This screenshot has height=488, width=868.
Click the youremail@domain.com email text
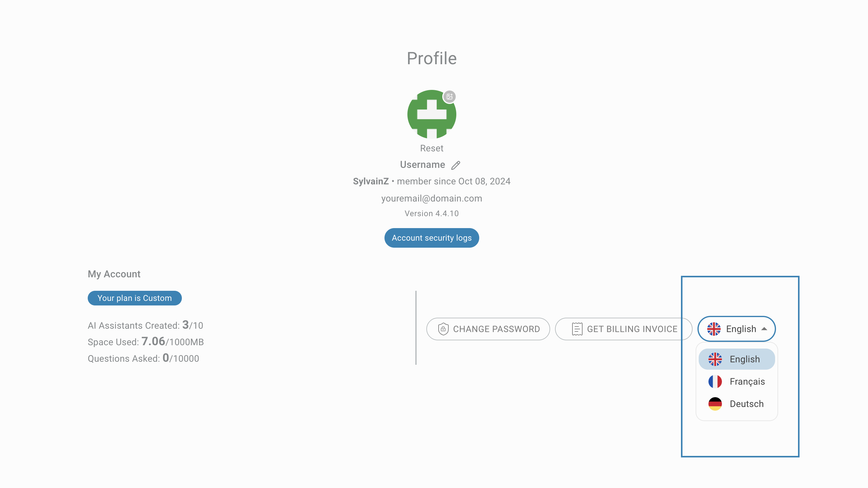[x=431, y=198]
